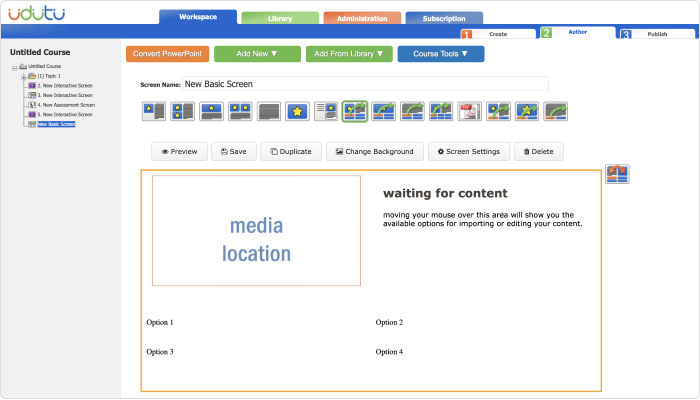The image size is (700, 400).
Task: Click the Screen Name input field
Action: 365,84
